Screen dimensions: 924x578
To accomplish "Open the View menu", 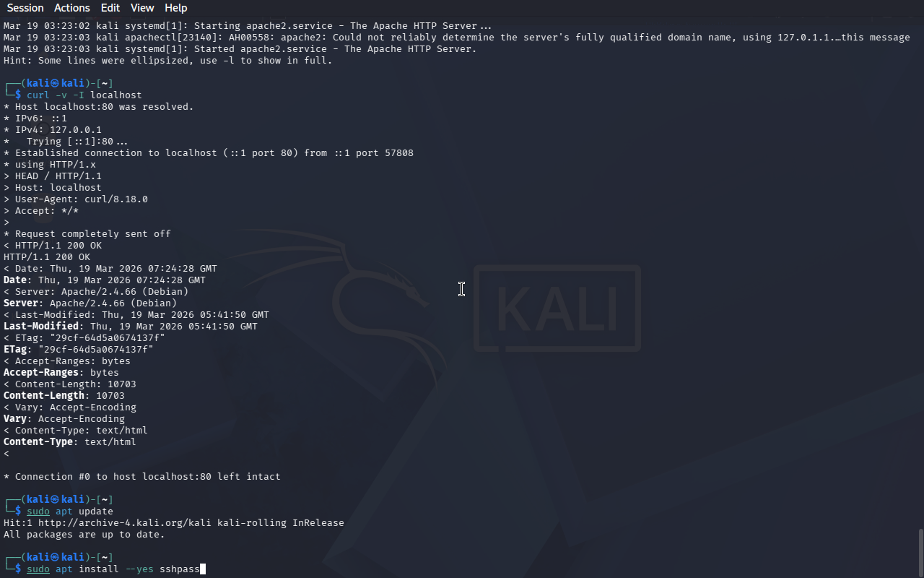I will (x=142, y=8).
